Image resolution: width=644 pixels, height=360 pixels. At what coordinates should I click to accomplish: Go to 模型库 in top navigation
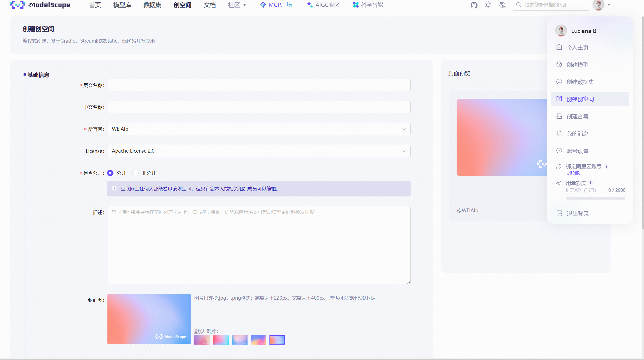point(122,5)
